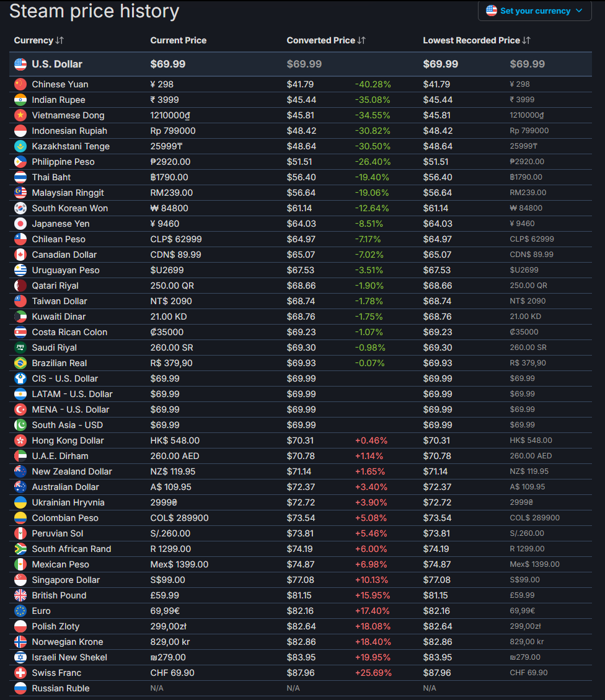
Task: Select the MENA - U.S. Dollar row name
Action: point(71,409)
